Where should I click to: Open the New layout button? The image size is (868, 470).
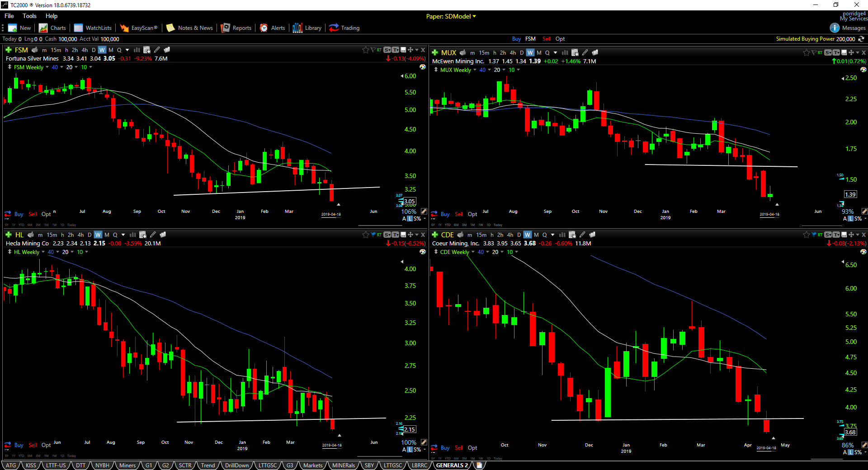(x=19, y=28)
